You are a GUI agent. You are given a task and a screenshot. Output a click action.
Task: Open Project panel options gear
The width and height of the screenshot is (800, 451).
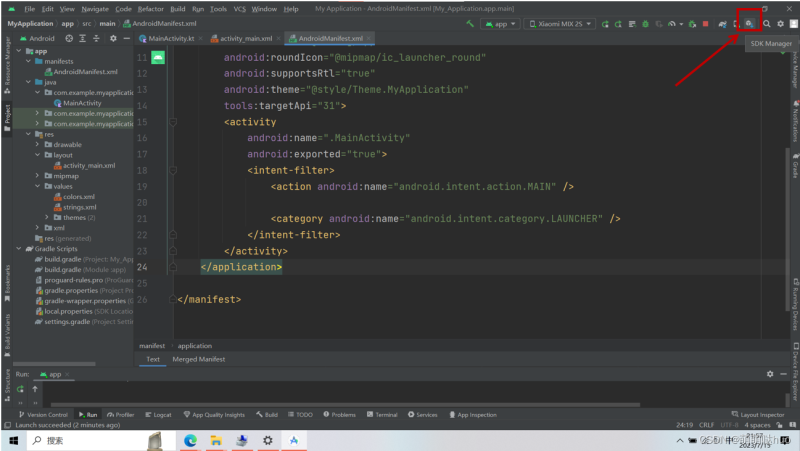(x=113, y=38)
